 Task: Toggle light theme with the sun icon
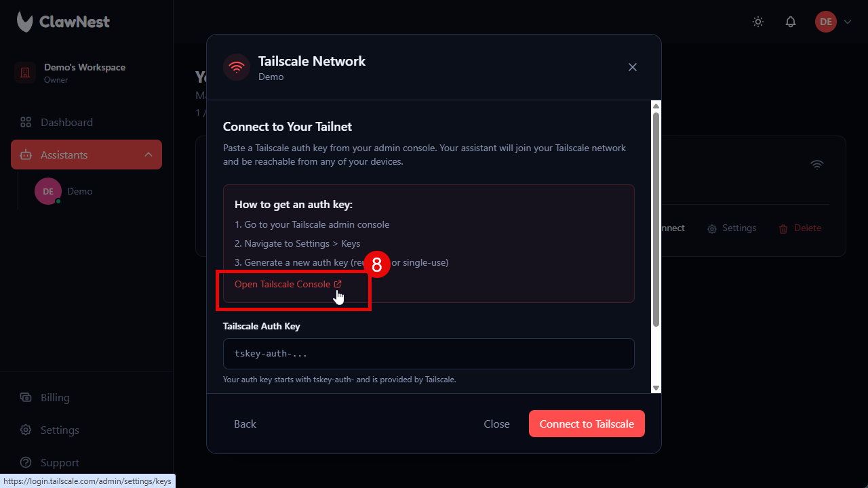(x=757, y=22)
